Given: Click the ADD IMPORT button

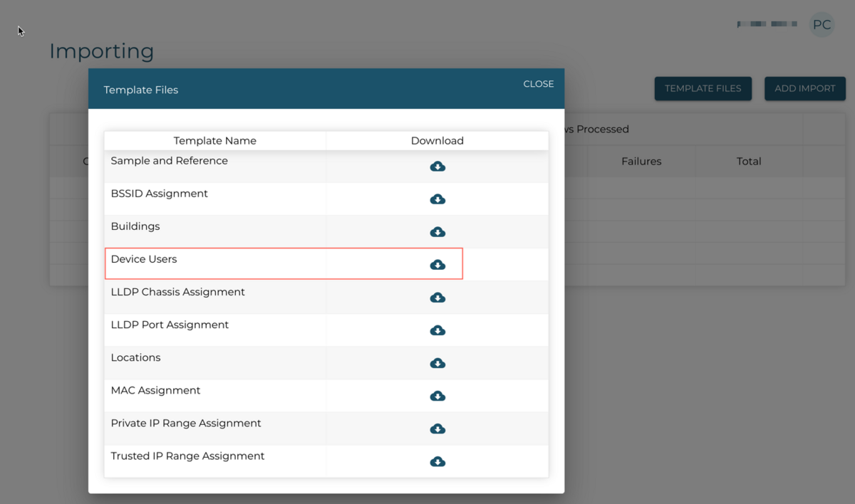Looking at the screenshot, I should (805, 88).
